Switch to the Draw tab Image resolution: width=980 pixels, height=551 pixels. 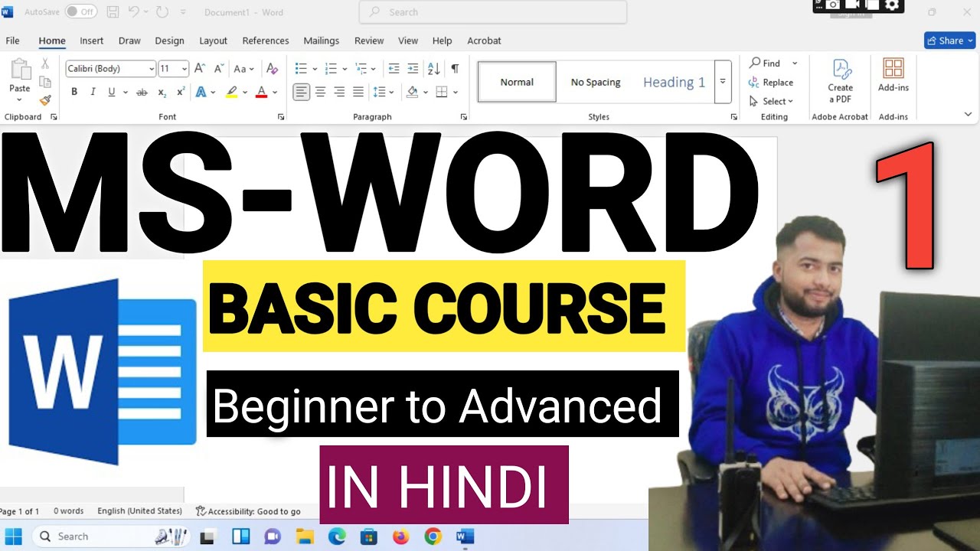pos(129,41)
